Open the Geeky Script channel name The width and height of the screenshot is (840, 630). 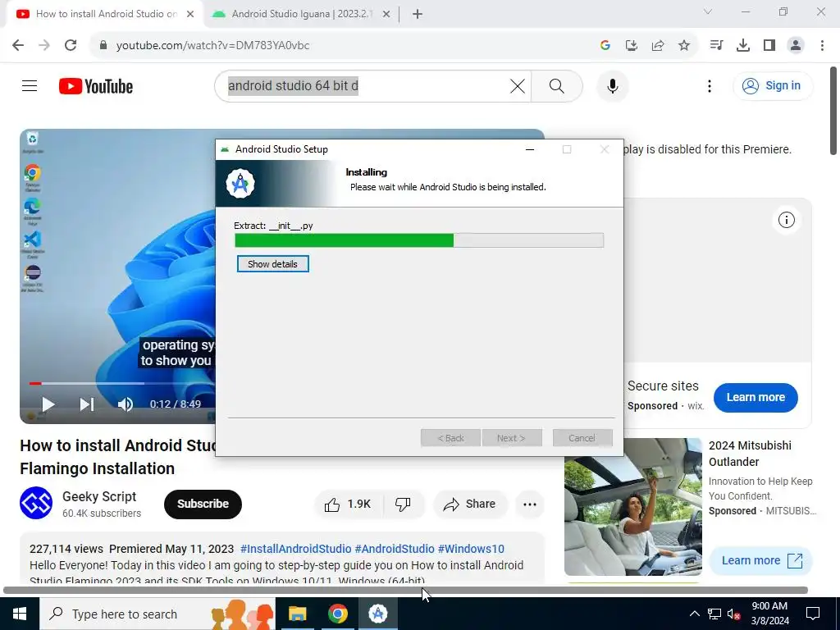[x=99, y=496]
